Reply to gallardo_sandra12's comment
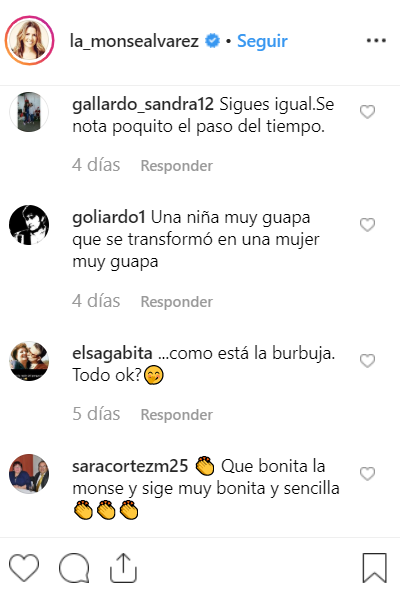 coord(176,166)
